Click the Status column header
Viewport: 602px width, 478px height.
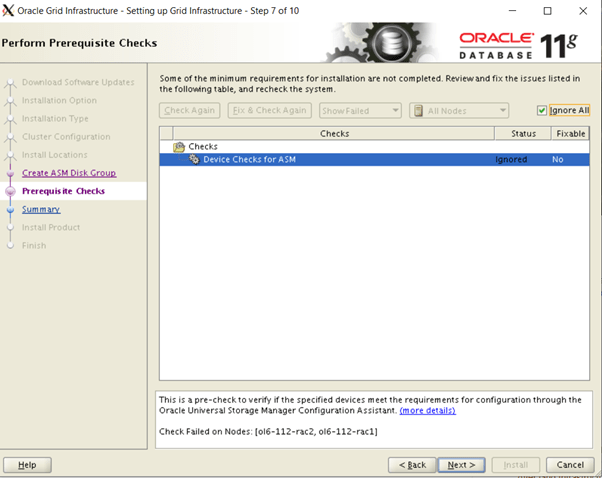[x=523, y=133]
